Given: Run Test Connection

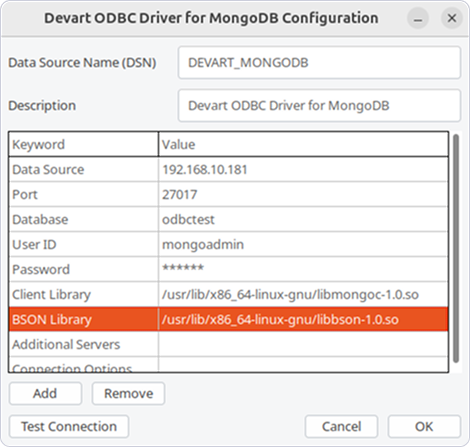Looking at the screenshot, I should tap(69, 427).
